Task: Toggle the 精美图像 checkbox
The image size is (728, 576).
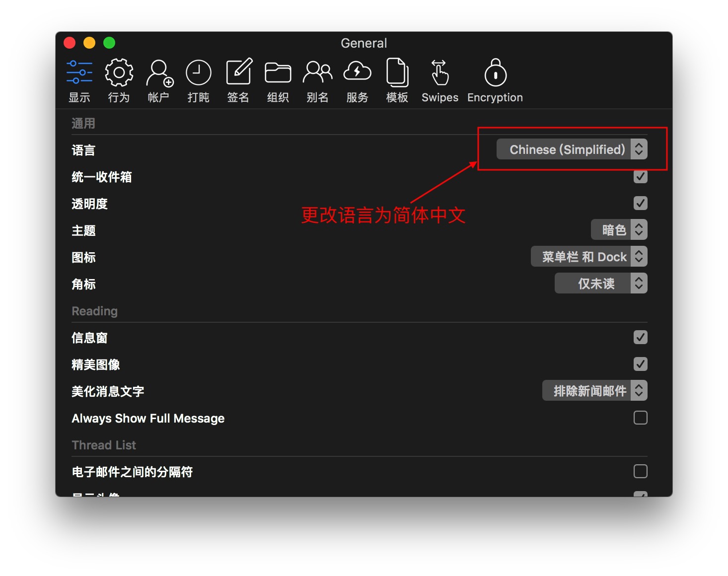Action: (641, 364)
